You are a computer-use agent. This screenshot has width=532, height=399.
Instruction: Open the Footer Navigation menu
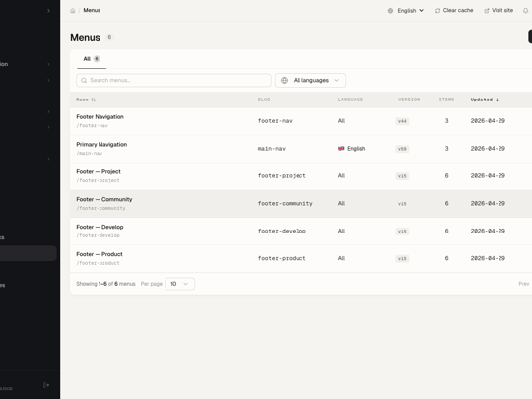(100, 117)
